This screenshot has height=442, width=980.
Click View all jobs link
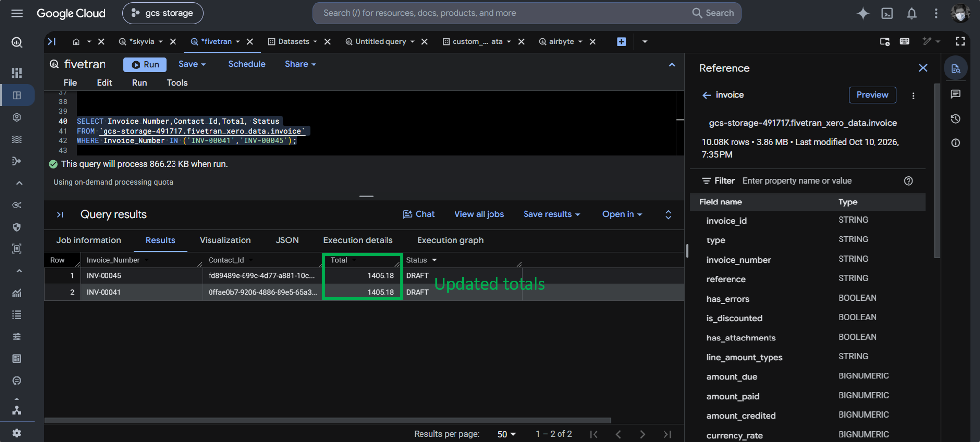click(x=479, y=214)
